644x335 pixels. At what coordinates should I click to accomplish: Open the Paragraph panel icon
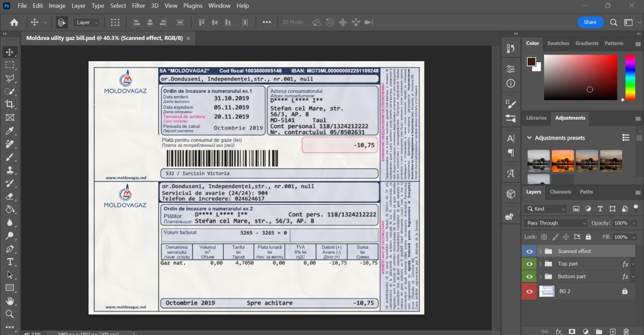coord(510,153)
